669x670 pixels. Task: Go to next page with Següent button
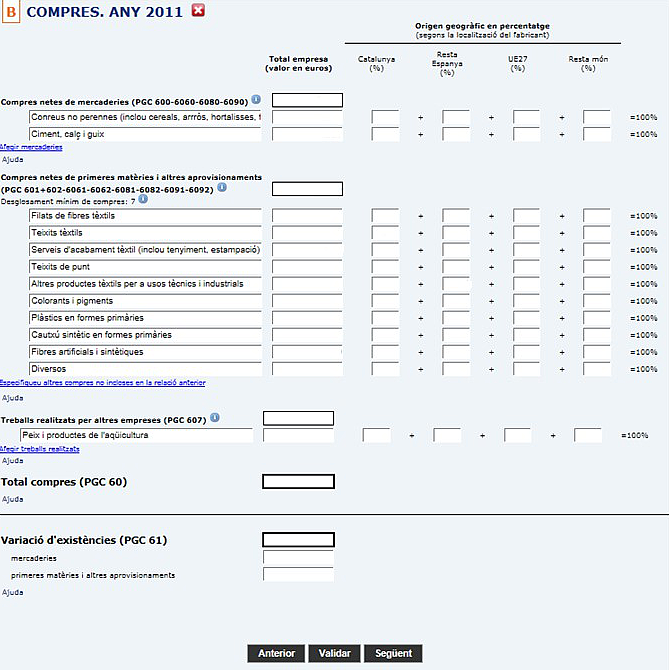[393, 653]
